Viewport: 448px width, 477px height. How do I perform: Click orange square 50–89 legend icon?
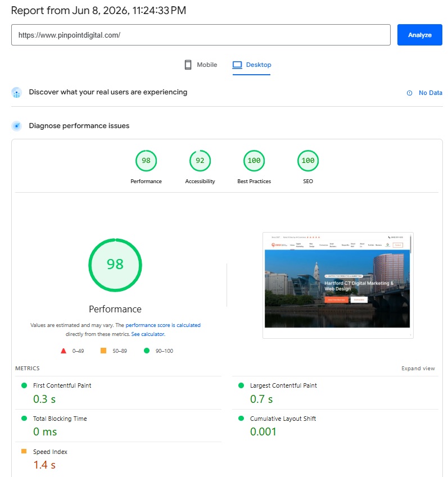click(x=103, y=351)
